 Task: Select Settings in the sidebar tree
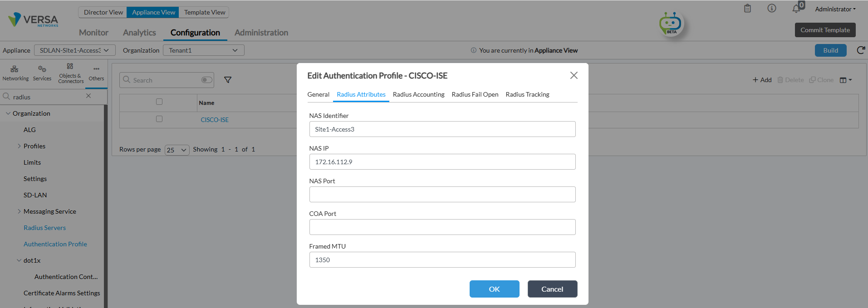tap(35, 179)
